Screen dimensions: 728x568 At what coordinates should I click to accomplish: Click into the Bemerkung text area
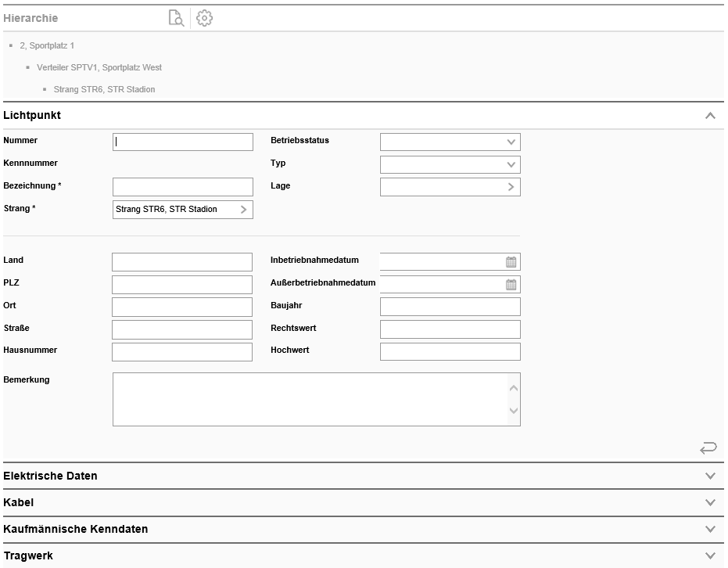pyautogui.click(x=309, y=399)
